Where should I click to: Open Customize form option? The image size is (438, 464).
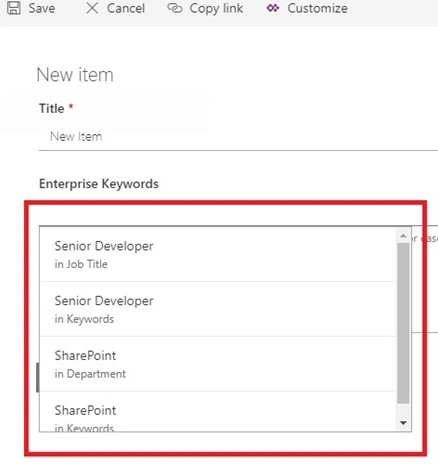pyautogui.click(x=307, y=8)
